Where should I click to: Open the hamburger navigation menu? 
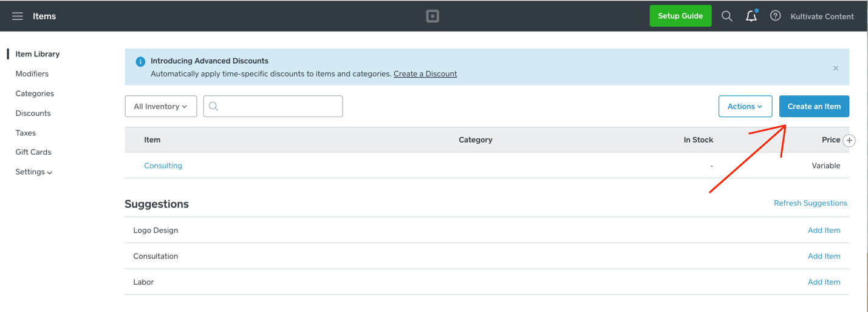[18, 16]
